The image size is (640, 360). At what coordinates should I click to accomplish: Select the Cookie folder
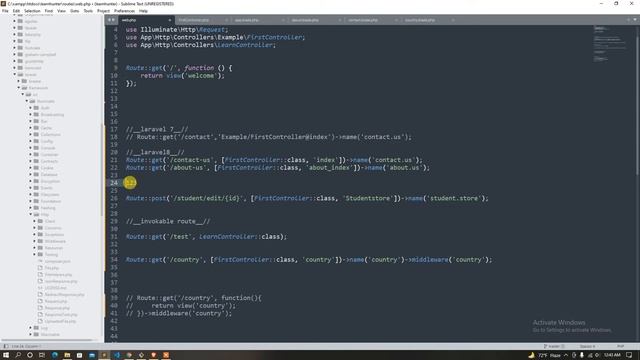[x=47, y=168]
